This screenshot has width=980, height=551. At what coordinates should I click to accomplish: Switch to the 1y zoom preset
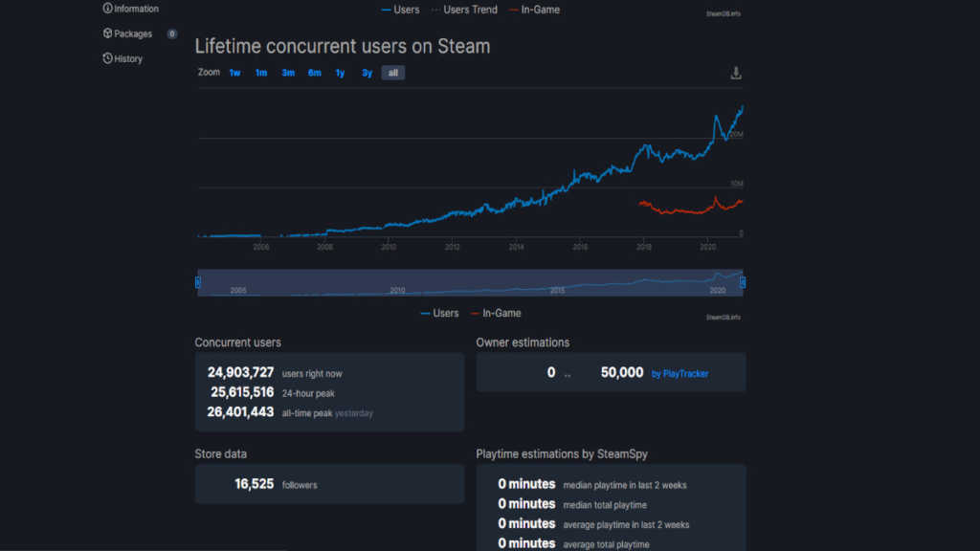point(340,72)
